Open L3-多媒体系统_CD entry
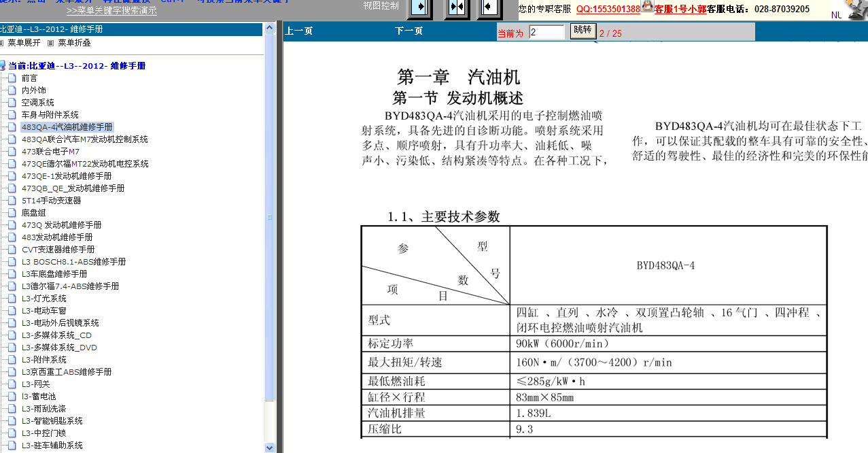 click(x=56, y=335)
